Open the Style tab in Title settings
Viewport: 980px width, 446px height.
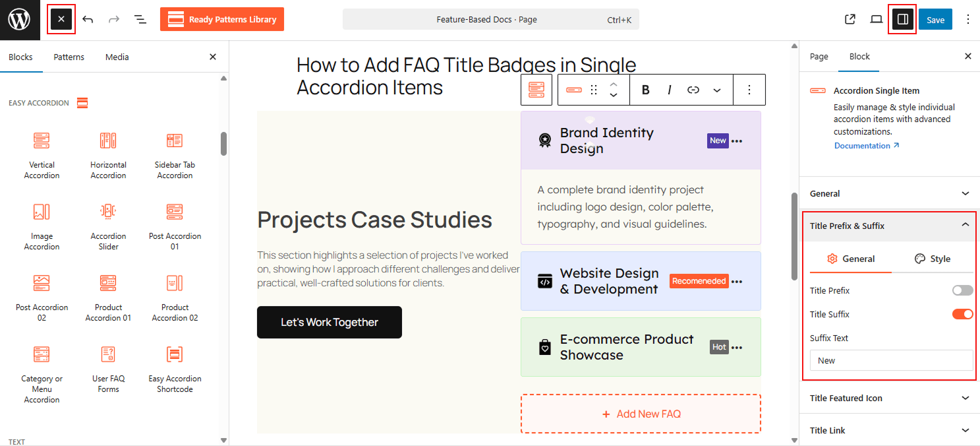[933, 259]
